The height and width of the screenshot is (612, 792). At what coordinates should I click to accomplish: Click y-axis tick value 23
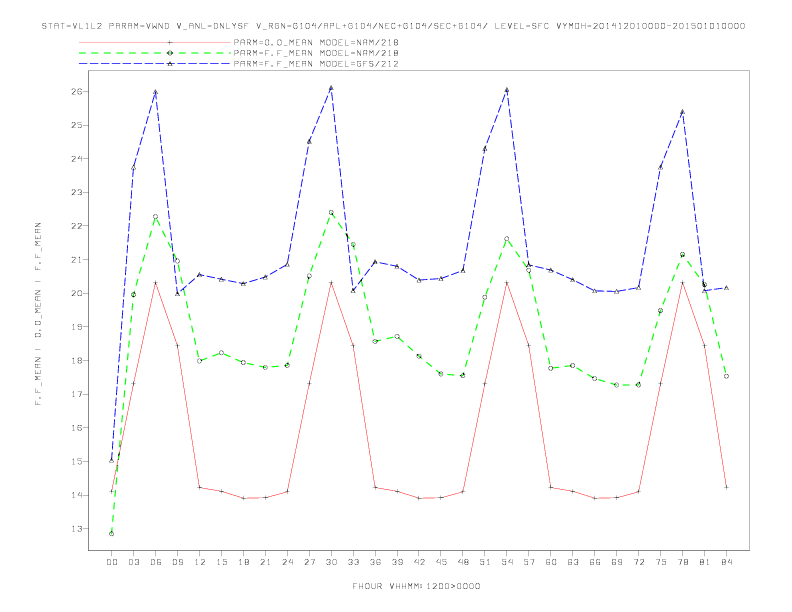pos(77,192)
